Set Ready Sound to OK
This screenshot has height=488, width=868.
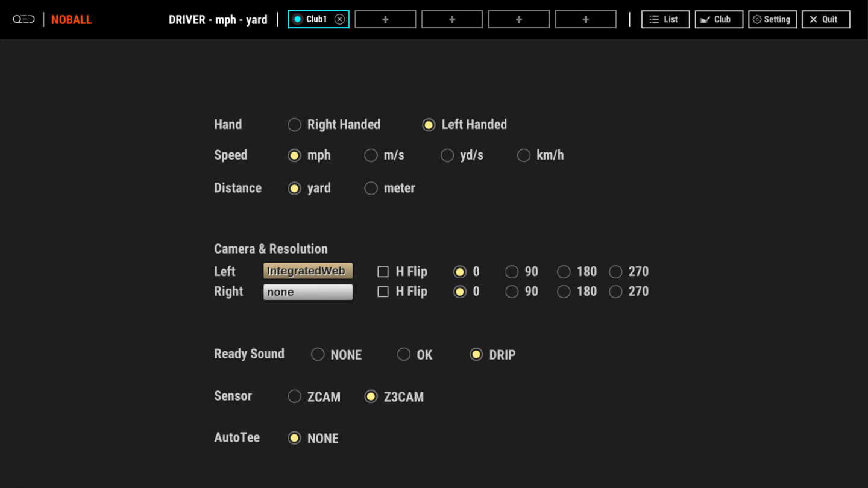click(404, 354)
